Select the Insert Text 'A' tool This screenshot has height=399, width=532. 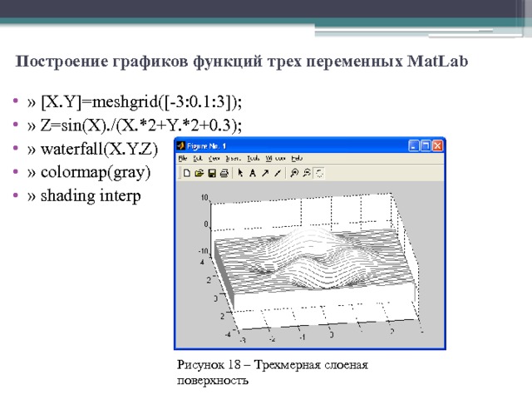pyautogui.click(x=252, y=174)
